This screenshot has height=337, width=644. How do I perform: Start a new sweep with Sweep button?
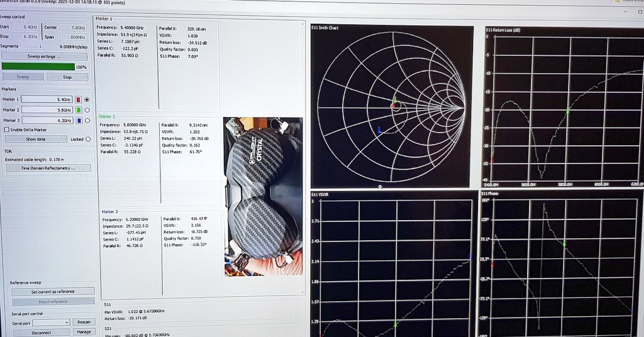point(23,77)
